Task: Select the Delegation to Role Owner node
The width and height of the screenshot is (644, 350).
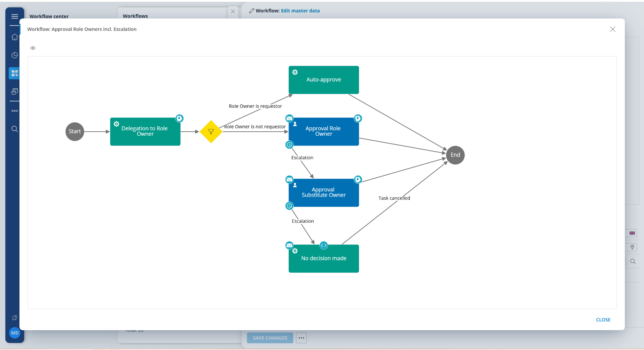Action: (145, 132)
